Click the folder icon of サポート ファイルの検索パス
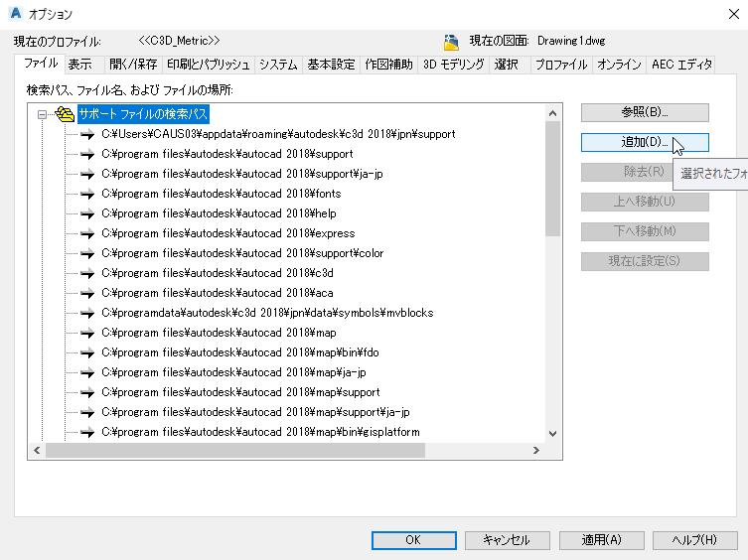Viewport: 748px width, 560px height. (x=65, y=114)
